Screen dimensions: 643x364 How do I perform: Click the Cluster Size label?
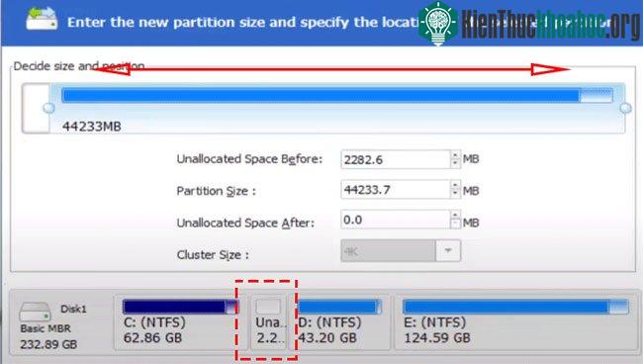coord(213,255)
